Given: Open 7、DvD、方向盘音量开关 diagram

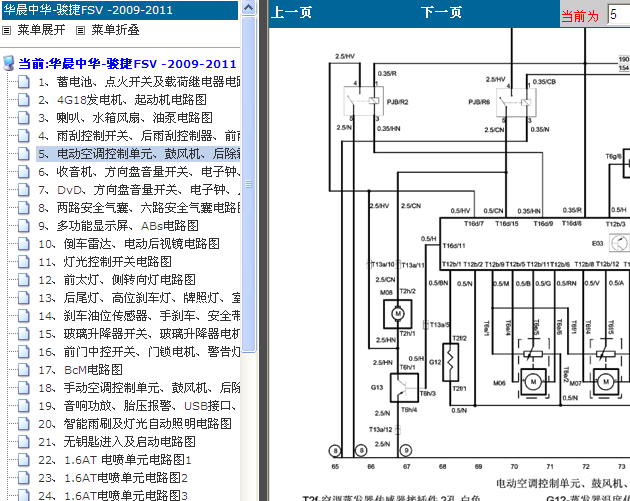Looking at the screenshot, I should [139, 190].
